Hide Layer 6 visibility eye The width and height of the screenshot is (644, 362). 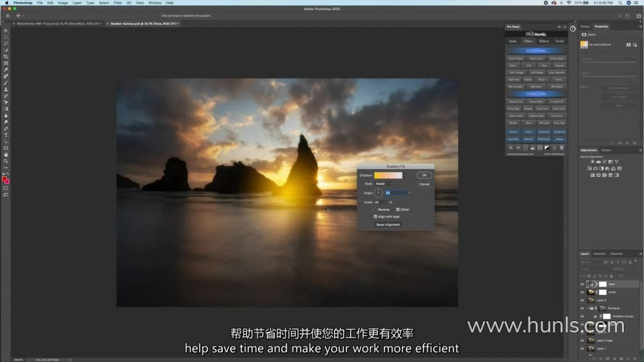click(x=582, y=300)
